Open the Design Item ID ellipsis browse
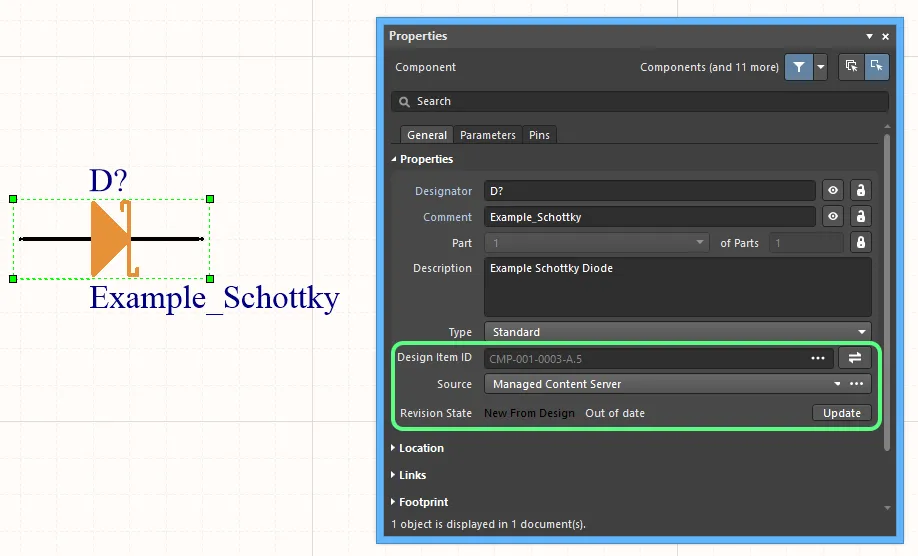The width and height of the screenshot is (918, 556). click(x=818, y=358)
